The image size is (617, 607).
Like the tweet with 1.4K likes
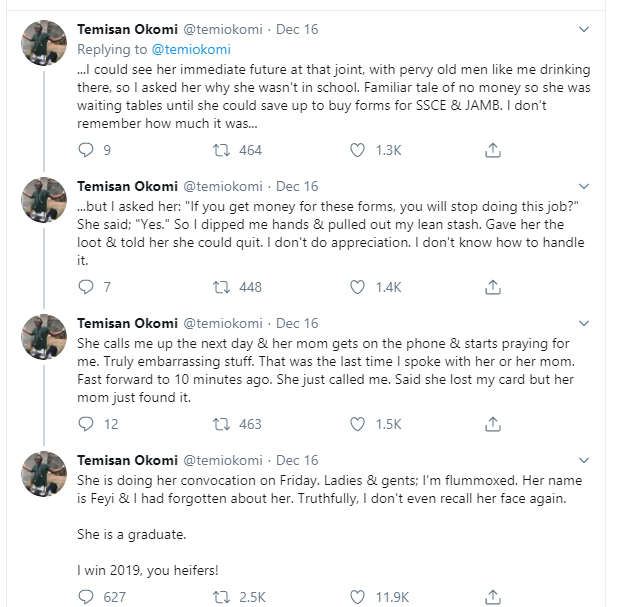pos(357,287)
